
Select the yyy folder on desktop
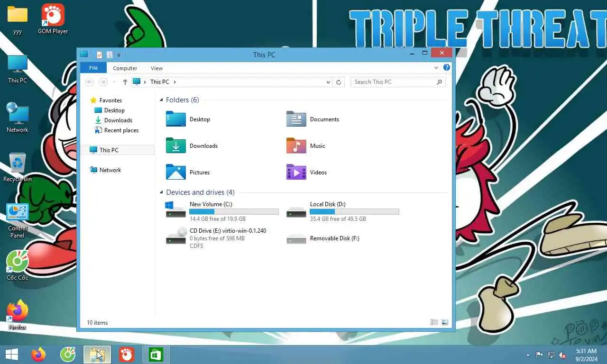click(x=18, y=19)
